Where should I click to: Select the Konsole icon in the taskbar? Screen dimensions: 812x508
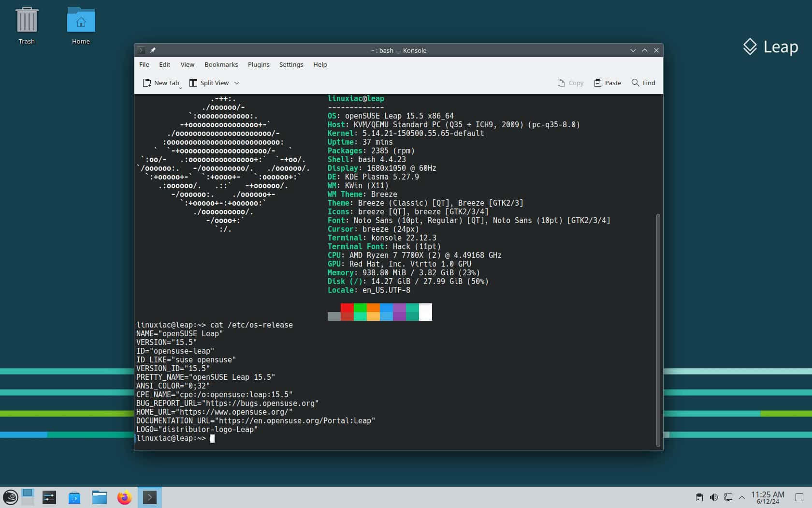click(150, 497)
